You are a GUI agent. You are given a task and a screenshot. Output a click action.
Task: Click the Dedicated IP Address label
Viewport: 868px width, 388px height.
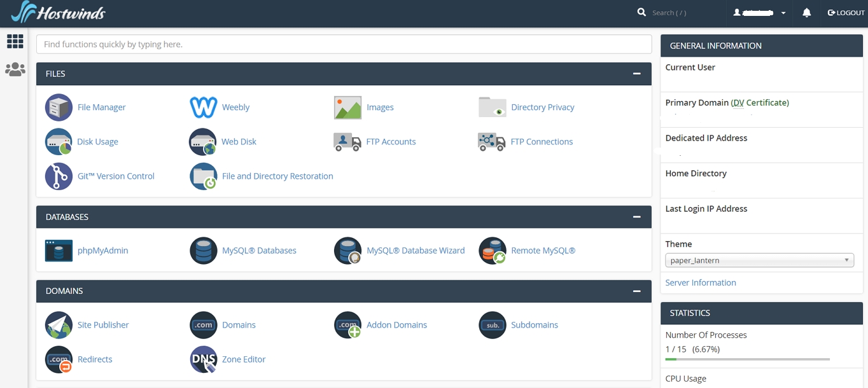pos(706,138)
